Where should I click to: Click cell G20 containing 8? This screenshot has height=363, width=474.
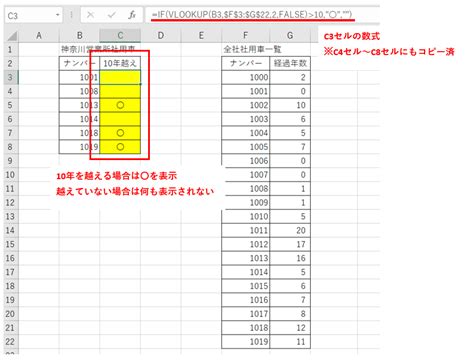coord(290,314)
